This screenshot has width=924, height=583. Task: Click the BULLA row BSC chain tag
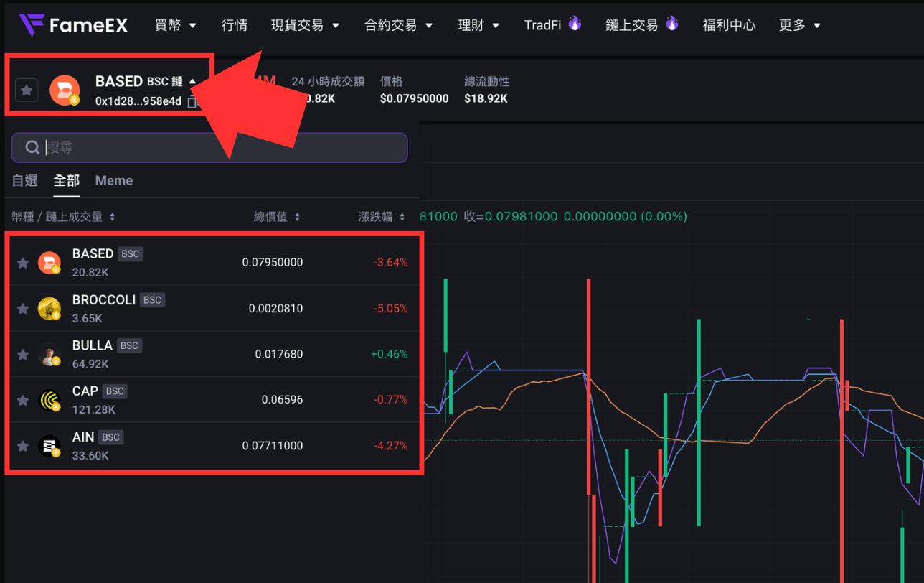pyautogui.click(x=129, y=346)
